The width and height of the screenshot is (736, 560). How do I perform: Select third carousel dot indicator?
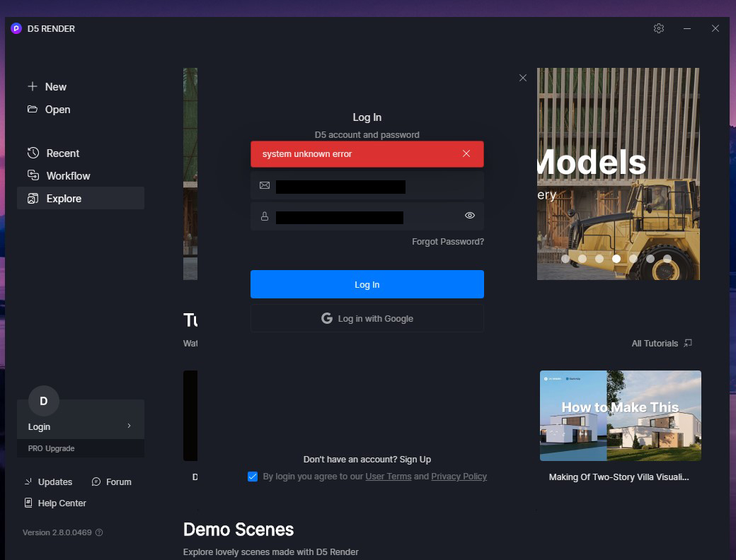click(599, 258)
